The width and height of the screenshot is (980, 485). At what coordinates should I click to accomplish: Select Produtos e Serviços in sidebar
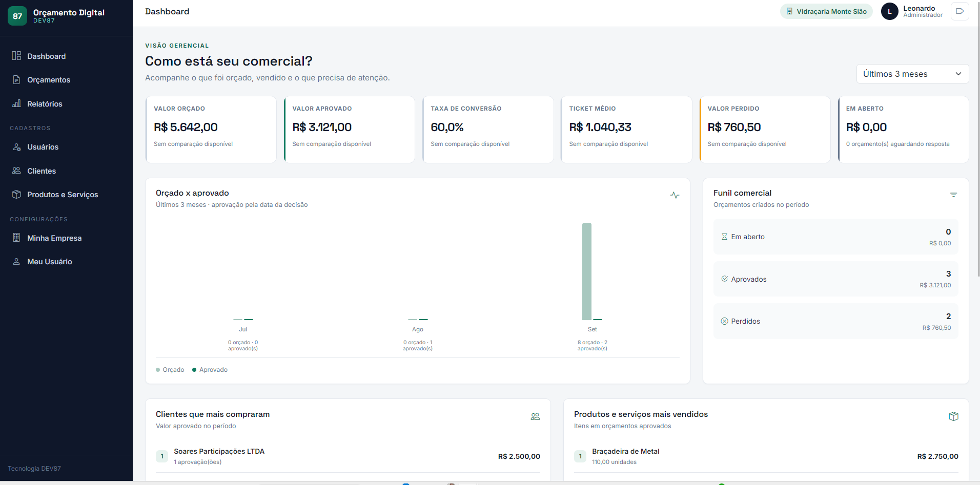(x=66, y=195)
